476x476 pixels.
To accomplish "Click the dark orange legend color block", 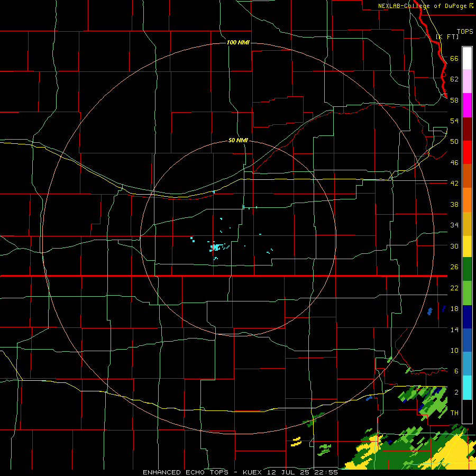I will [467, 176].
